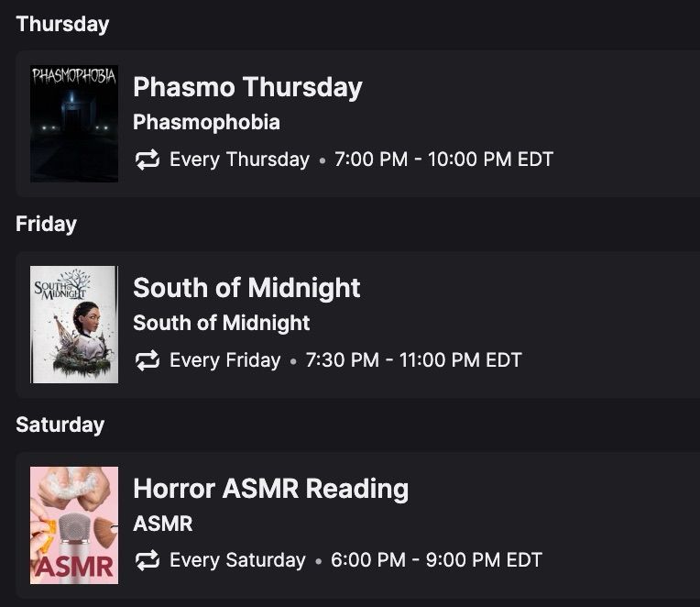Click the repeat icon beside Every Friday

tap(148, 360)
